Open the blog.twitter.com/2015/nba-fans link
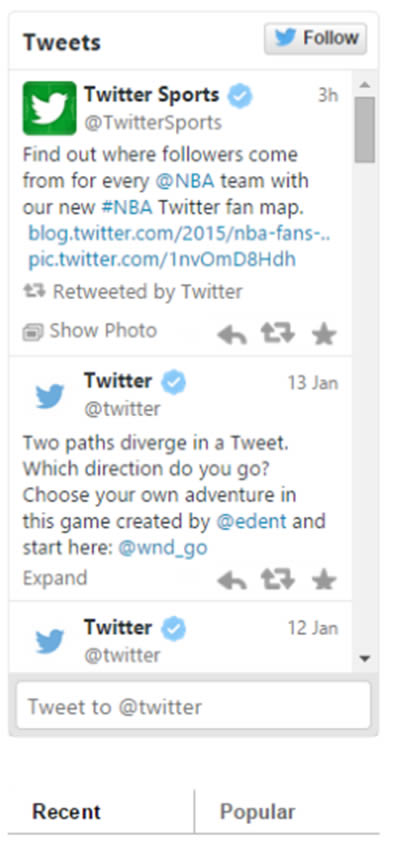Image resolution: width=406 pixels, height=847 pixels. click(x=179, y=233)
